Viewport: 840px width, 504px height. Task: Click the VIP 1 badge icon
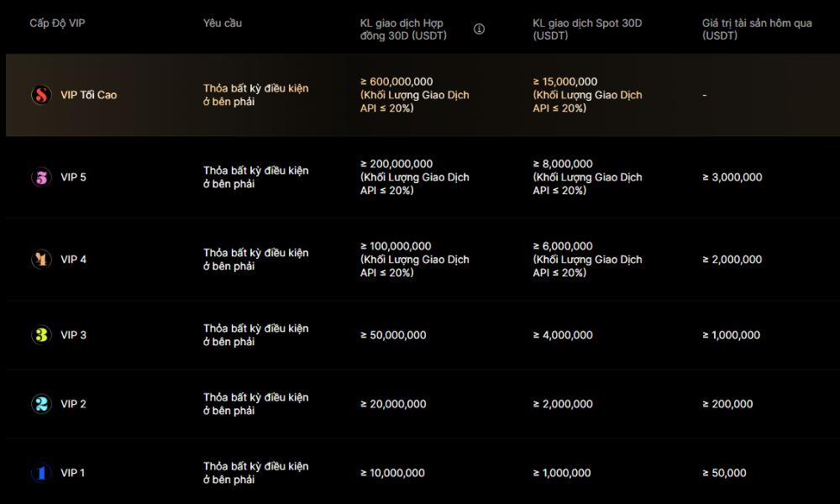click(x=41, y=473)
